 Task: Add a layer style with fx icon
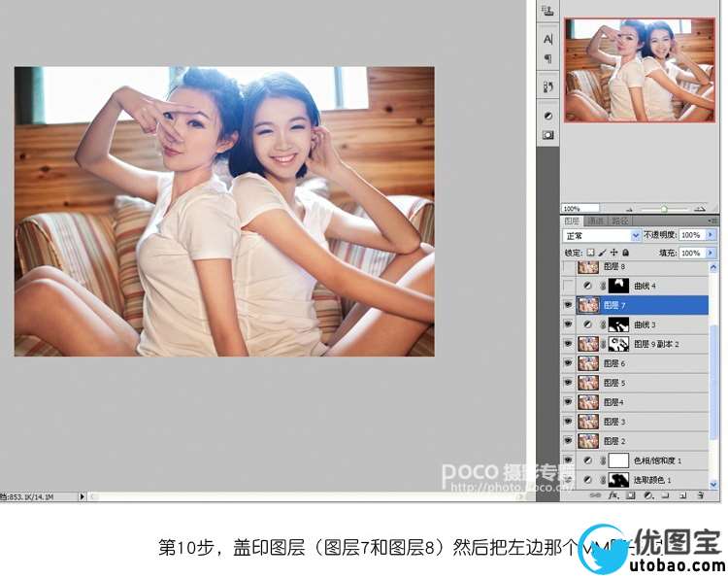613,495
